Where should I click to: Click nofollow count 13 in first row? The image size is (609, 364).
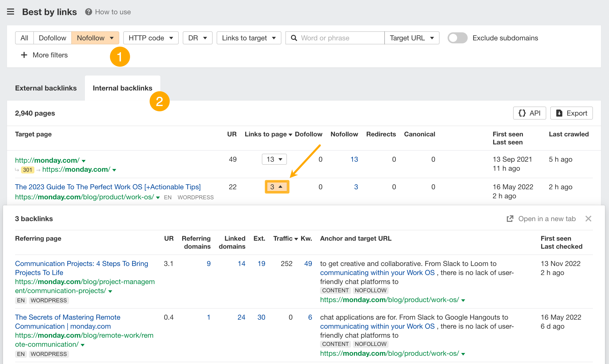(x=354, y=159)
